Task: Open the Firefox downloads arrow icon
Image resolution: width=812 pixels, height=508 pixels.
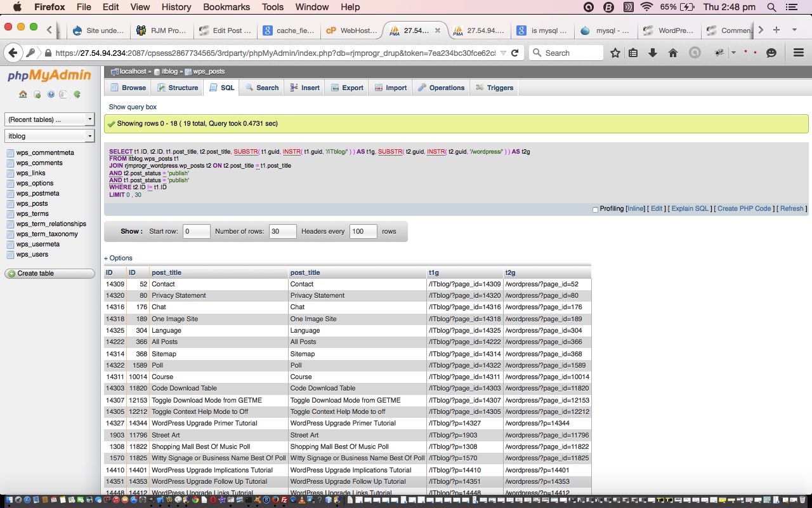Action: click(652, 53)
